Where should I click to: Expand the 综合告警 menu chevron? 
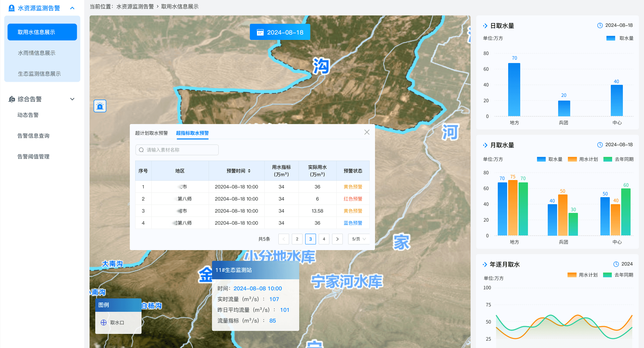point(72,99)
